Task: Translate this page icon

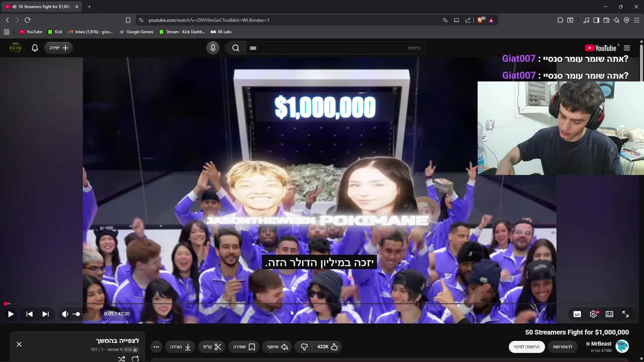Action: point(445,20)
